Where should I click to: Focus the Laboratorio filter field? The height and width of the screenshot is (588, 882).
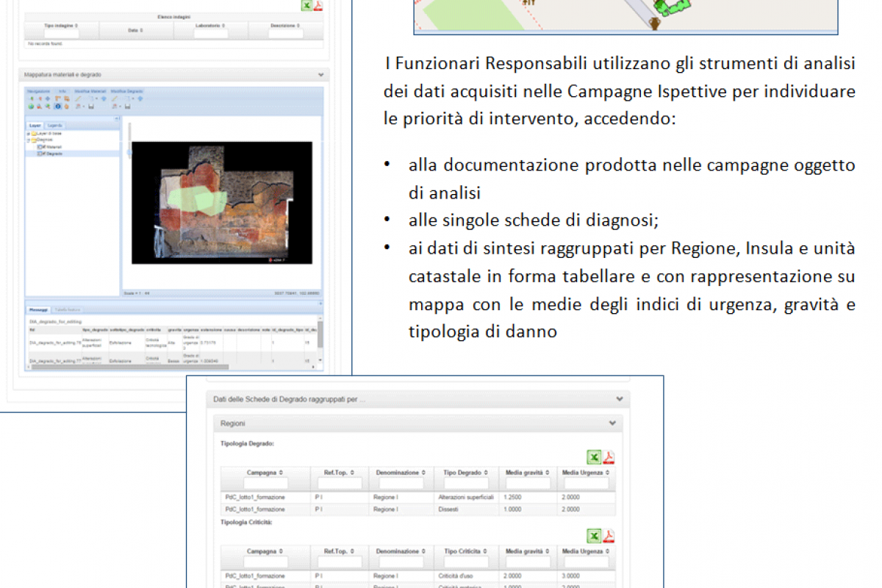[211, 34]
